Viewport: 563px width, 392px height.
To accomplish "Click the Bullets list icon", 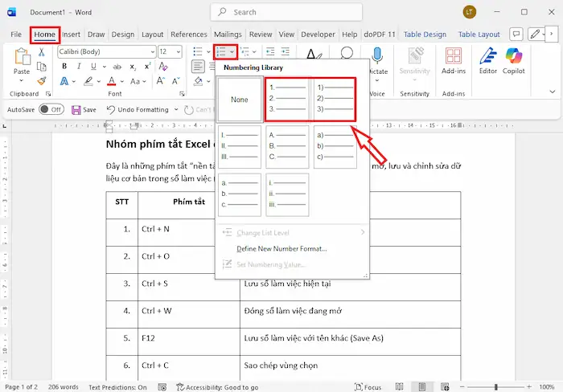I will click(x=198, y=51).
